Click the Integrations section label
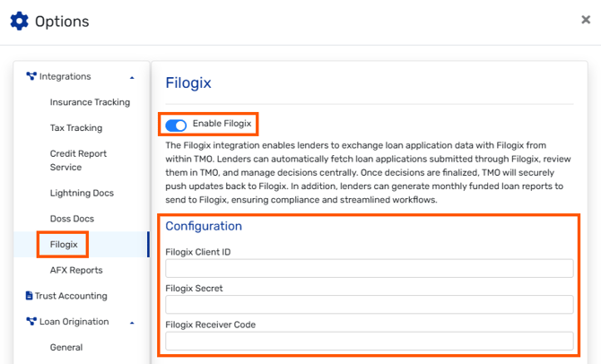 click(65, 76)
